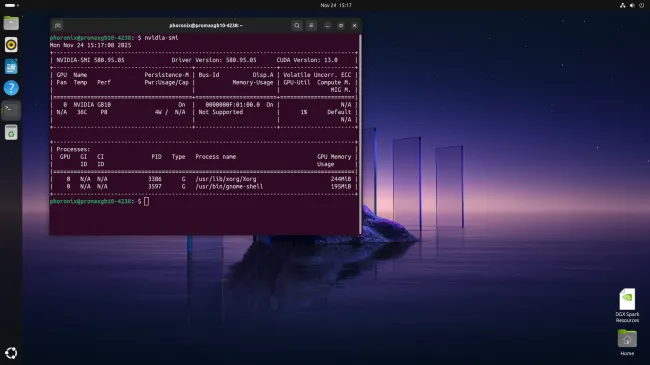This screenshot has width=650, height=365.
Task: Maximize the terminal window
Action: coord(341,25)
